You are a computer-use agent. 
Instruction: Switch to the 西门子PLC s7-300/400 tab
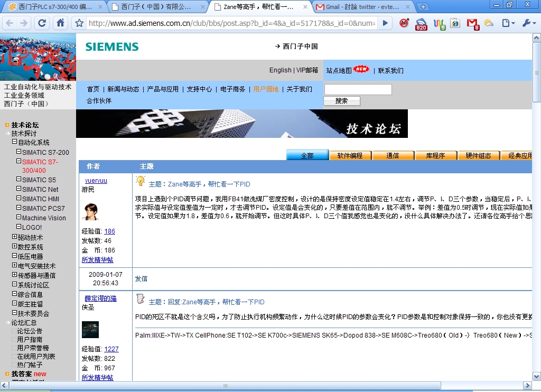(55, 6)
